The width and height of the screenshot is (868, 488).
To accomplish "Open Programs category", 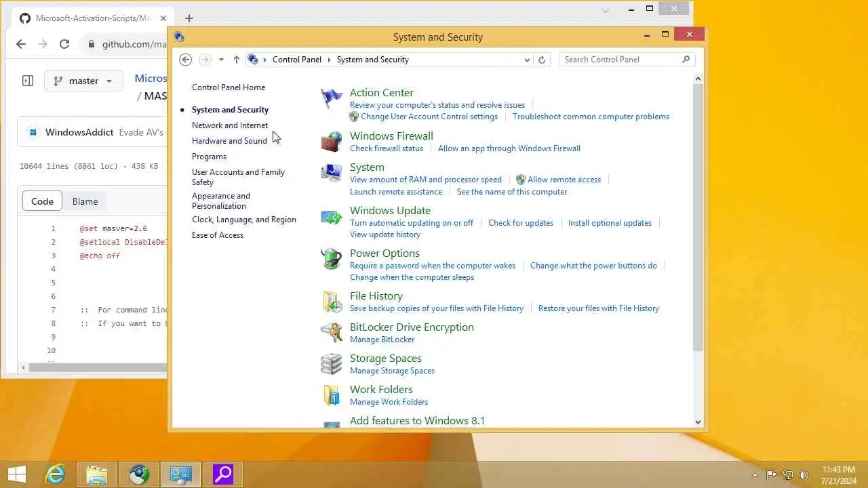I will pos(209,157).
